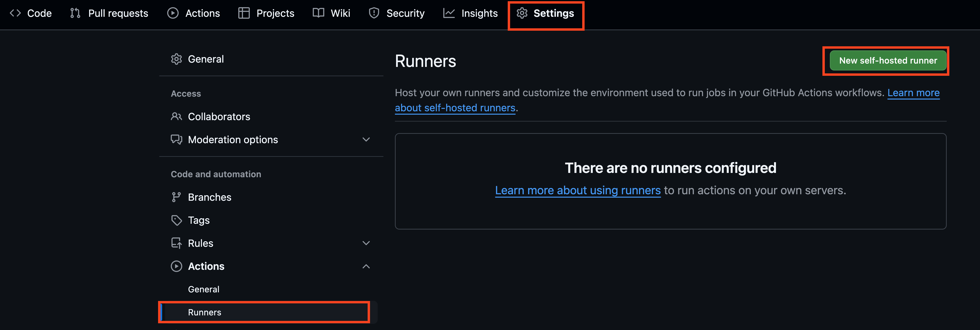Click the Branches git-branch icon
The width and height of the screenshot is (980, 330).
176,197
